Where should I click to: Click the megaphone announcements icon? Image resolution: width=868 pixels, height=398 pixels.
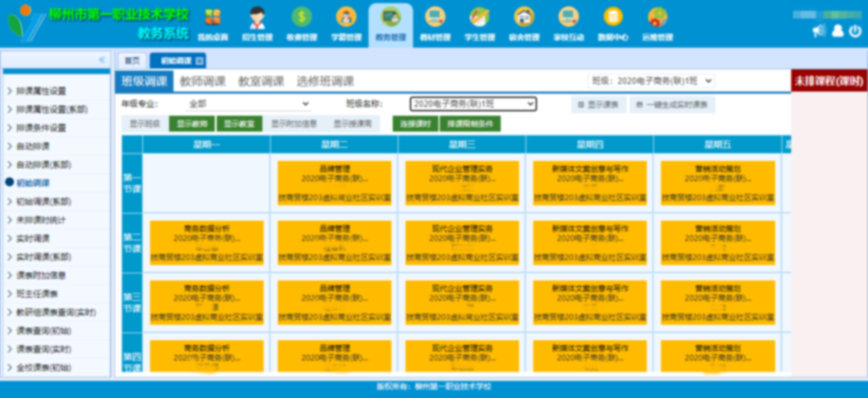tap(818, 31)
